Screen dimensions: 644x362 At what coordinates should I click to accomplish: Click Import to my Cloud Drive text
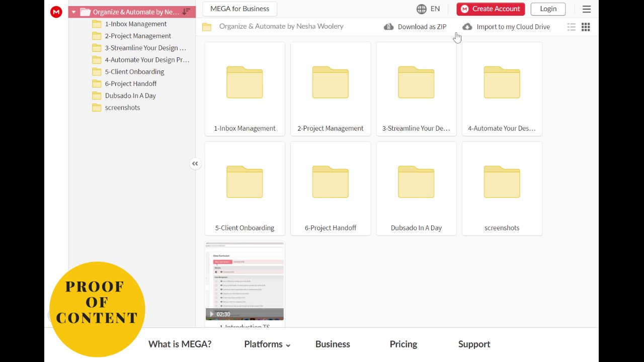(513, 27)
